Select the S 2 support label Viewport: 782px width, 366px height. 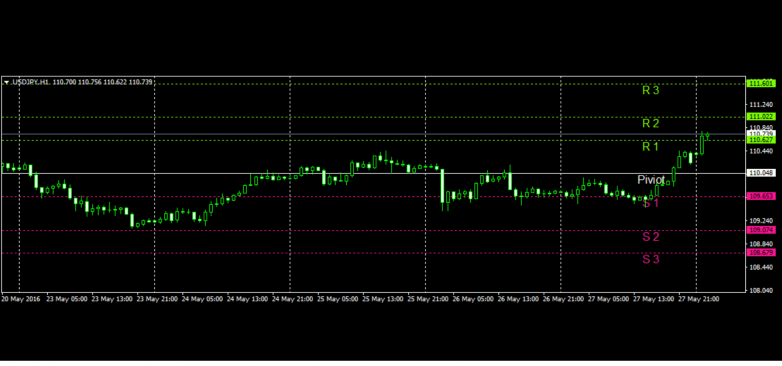click(651, 236)
